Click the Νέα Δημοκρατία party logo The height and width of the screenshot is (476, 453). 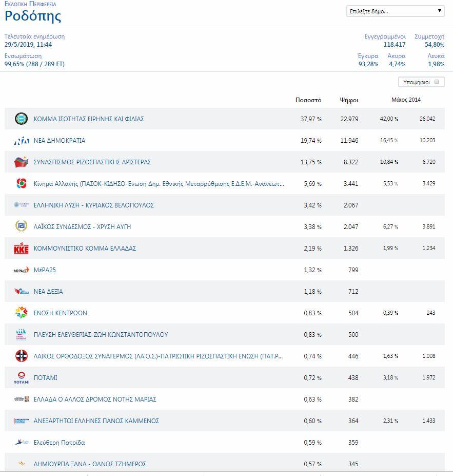pos(21,141)
